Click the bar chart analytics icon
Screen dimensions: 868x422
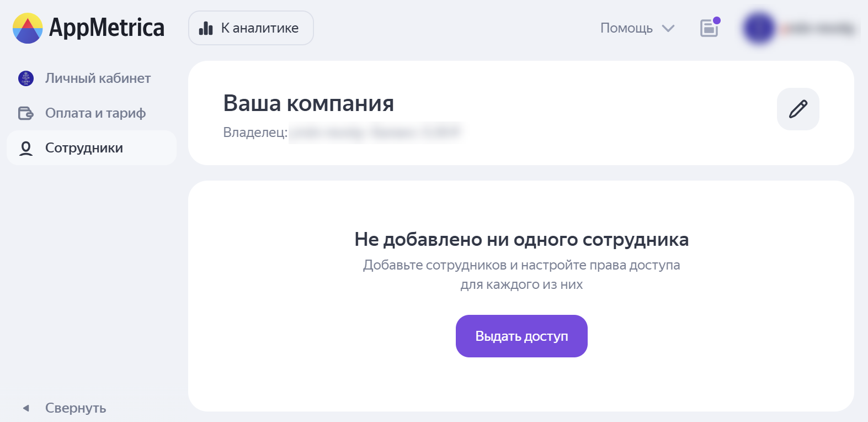(206, 28)
